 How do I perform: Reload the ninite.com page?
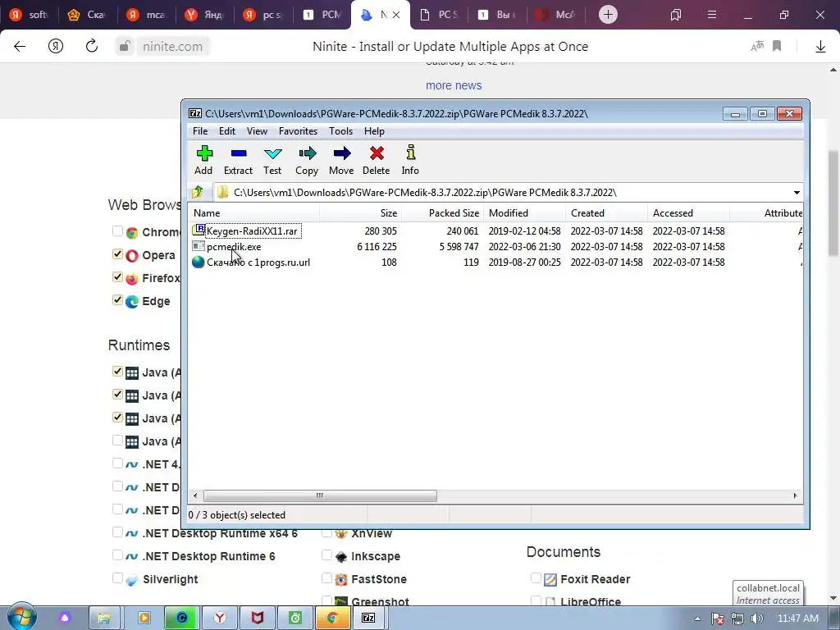92,46
